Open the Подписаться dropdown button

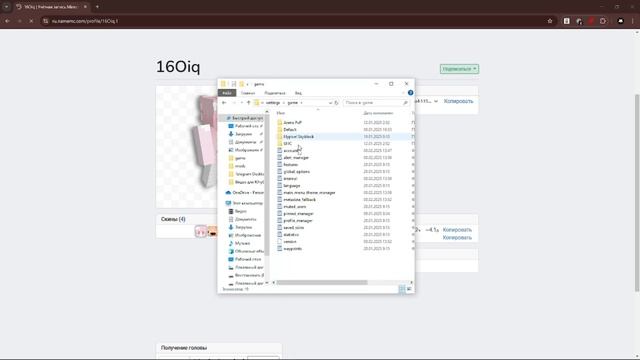[x=459, y=69]
